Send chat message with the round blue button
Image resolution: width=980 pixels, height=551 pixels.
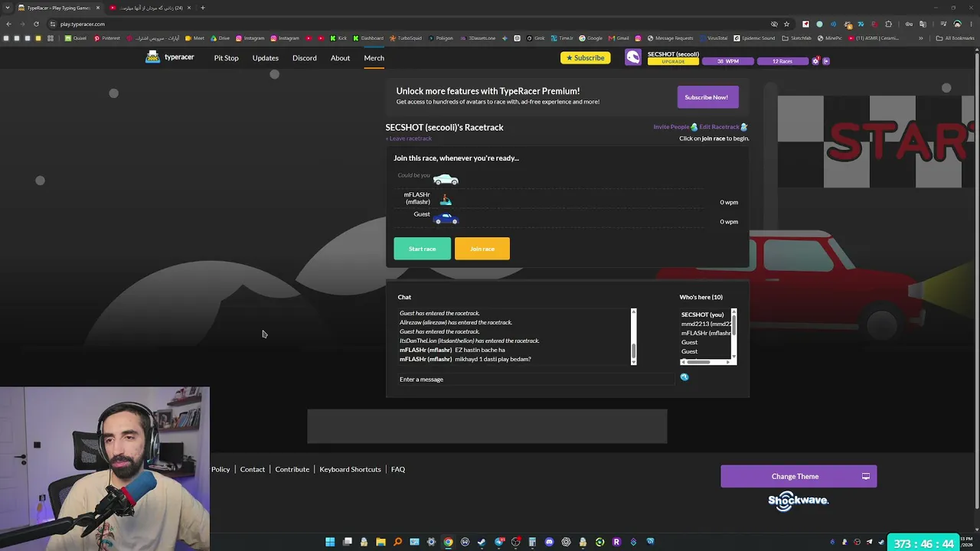(x=684, y=377)
